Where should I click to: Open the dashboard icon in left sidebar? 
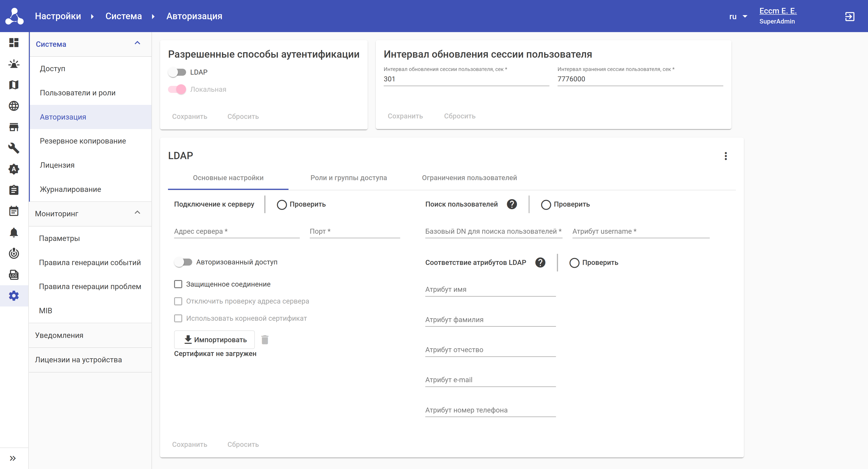pyautogui.click(x=14, y=42)
